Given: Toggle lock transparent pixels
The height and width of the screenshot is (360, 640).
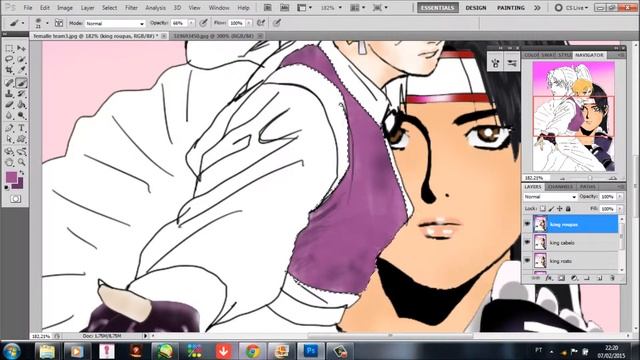Looking at the screenshot, I should (x=542, y=209).
